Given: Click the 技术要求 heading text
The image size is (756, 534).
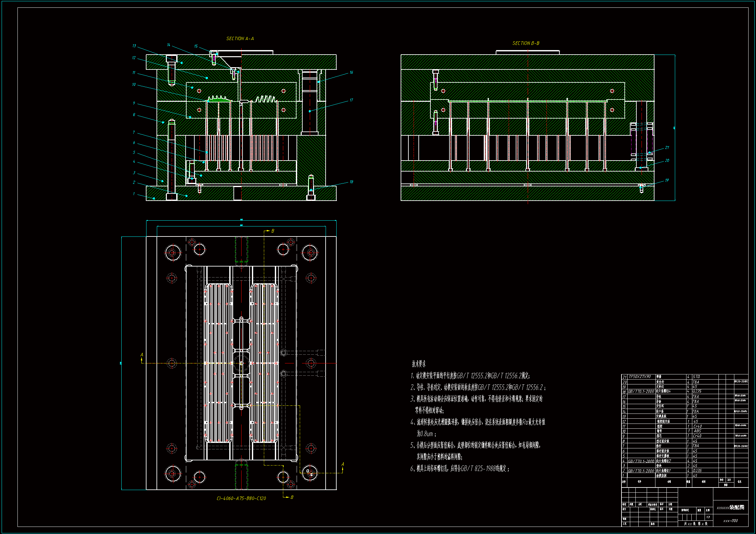Looking at the screenshot, I should coord(418,364).
